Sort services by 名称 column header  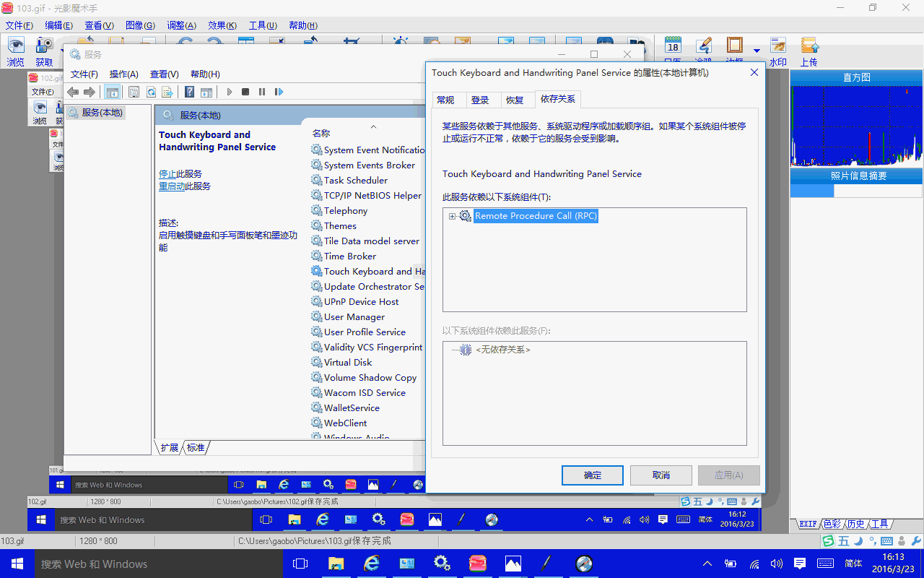click(321, 134)
